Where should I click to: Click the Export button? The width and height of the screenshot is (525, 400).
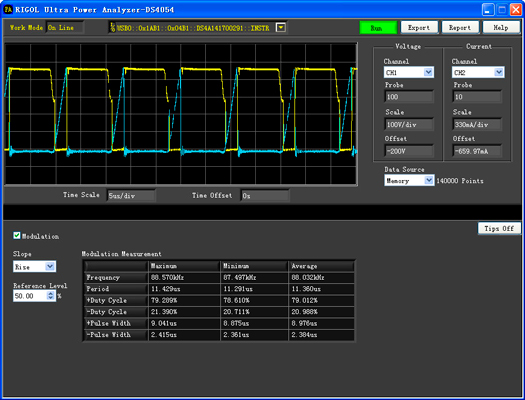[x=419, y=28]
